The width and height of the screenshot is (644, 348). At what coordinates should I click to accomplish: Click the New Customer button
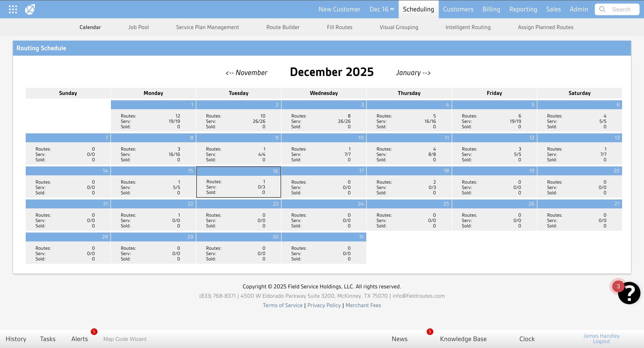point(339,9)
